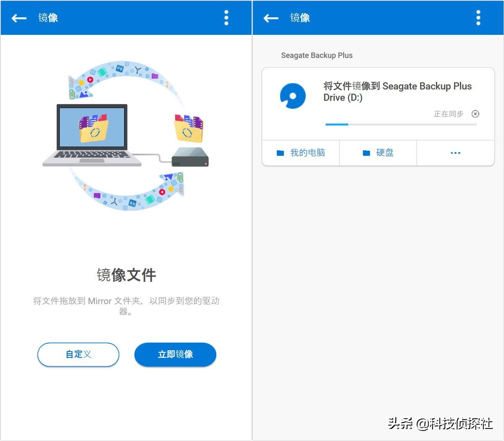504x441 pixels.
Task: Click the folder icon next to 我的电脑
Action: (x=280, y=153)
